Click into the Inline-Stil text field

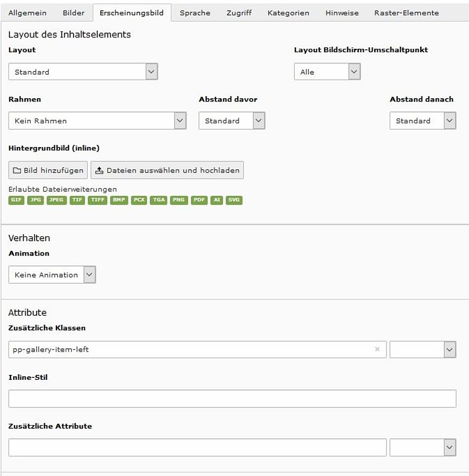tap(232, 399)
